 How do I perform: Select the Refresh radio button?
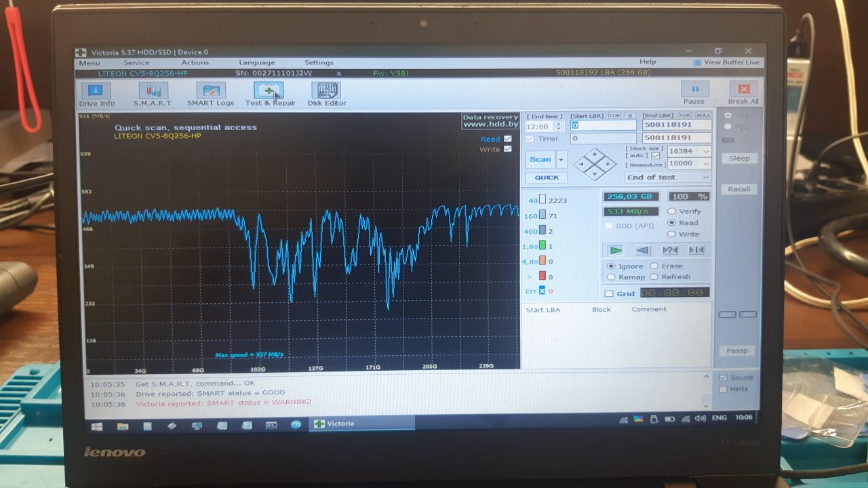click(x=654, y=277)
